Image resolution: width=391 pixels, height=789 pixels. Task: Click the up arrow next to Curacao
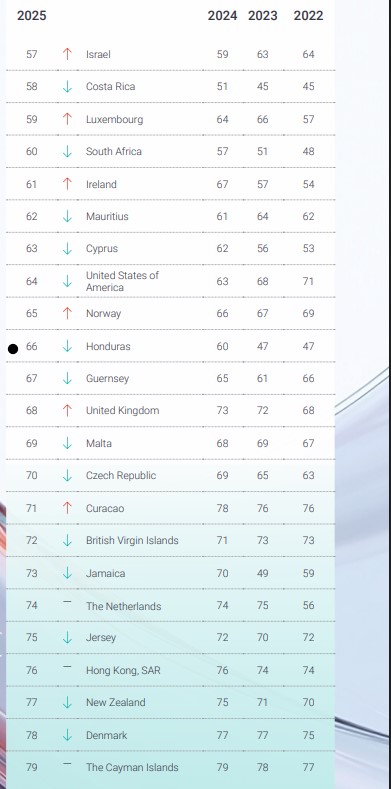pos(67,508)
